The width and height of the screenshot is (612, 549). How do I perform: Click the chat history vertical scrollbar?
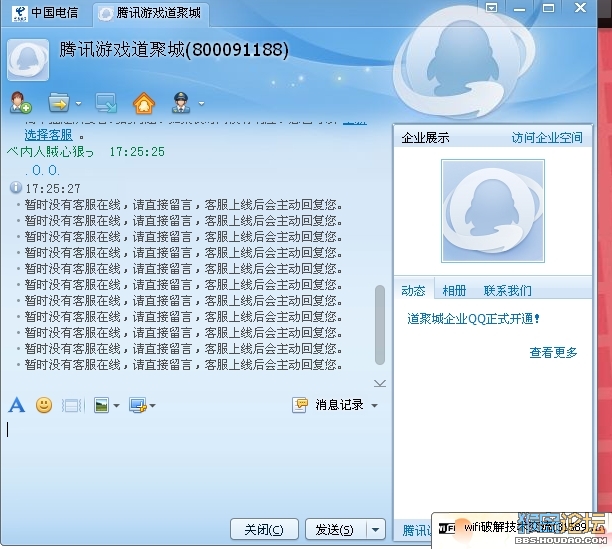coord(379,325)
